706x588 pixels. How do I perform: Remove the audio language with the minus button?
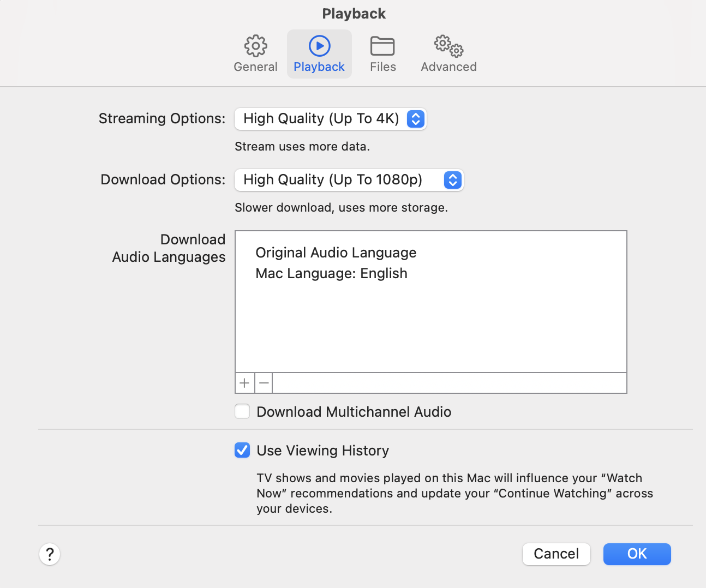point(264,383)
